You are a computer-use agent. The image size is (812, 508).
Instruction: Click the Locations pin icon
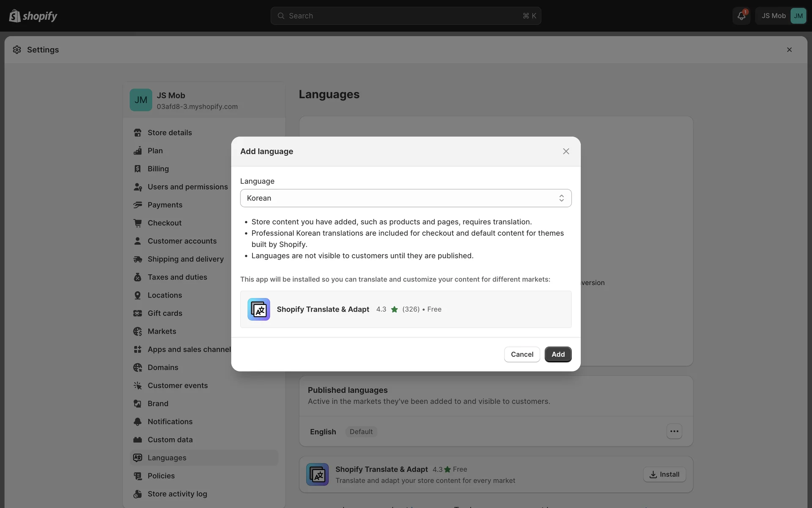137,295
